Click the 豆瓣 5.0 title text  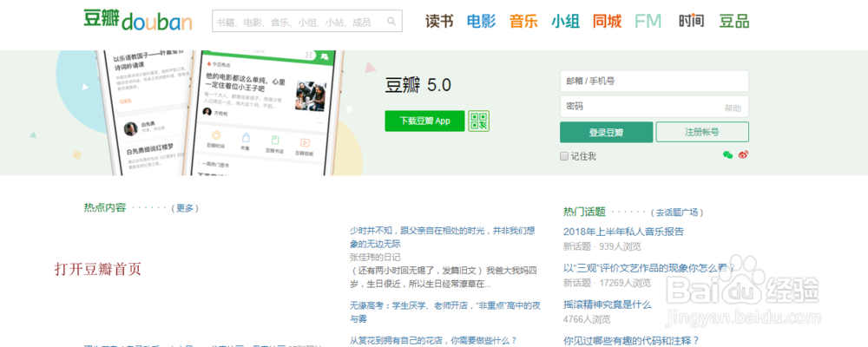(418, 85)
